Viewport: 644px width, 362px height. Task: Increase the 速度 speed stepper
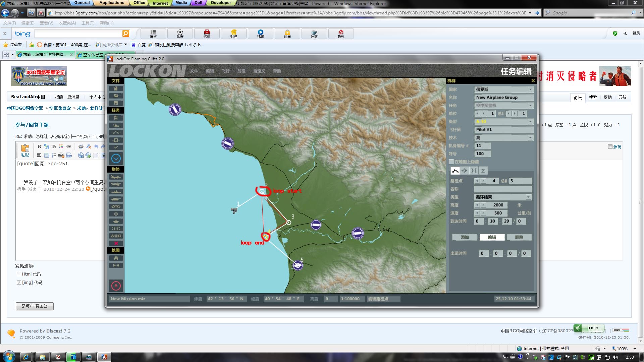[483, 213]
